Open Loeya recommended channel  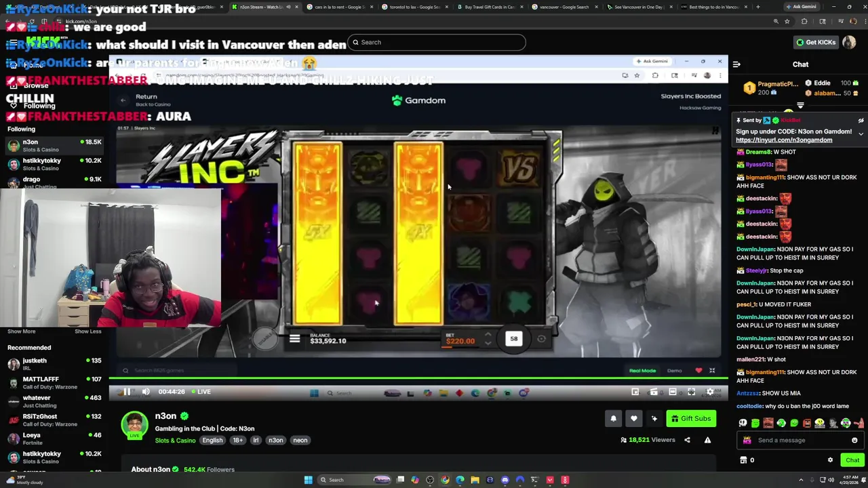[54, 439]
